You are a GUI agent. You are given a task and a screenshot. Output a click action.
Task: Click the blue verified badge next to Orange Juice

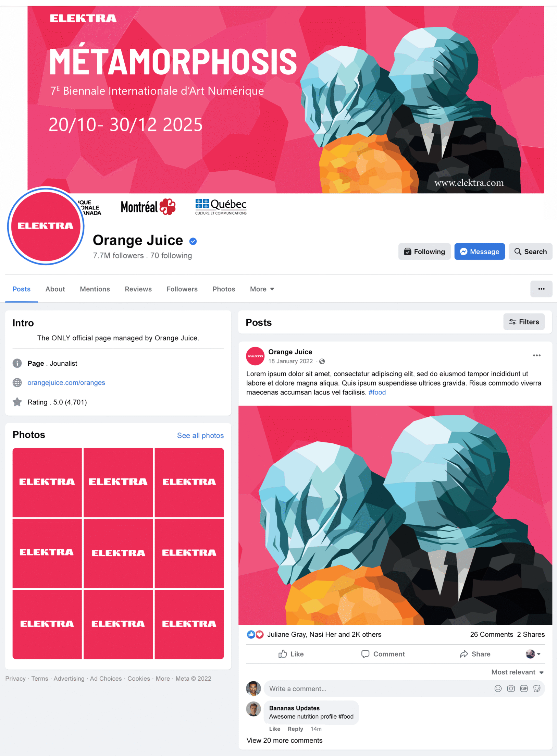[x=193, y=241]
